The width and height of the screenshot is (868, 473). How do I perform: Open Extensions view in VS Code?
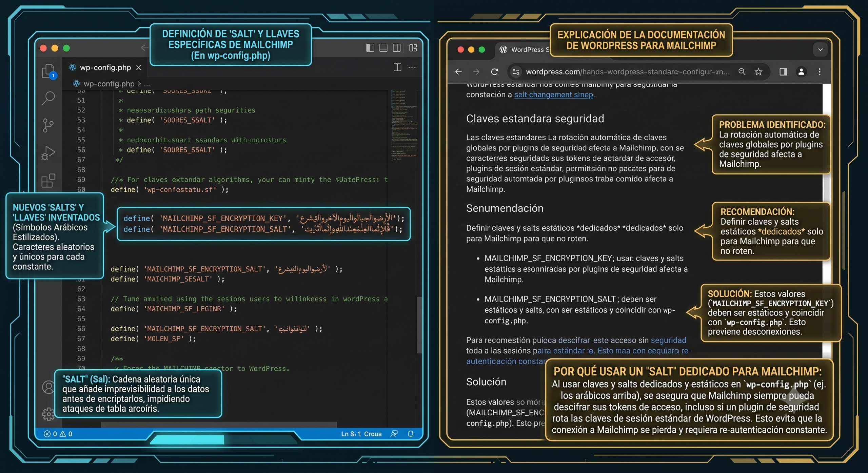[x=48, y=180]
